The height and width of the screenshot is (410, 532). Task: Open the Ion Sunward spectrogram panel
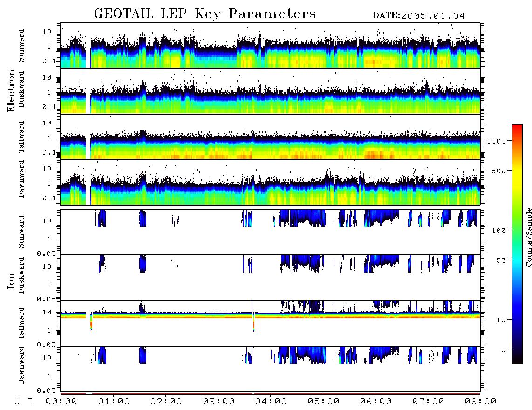(270, 232)
